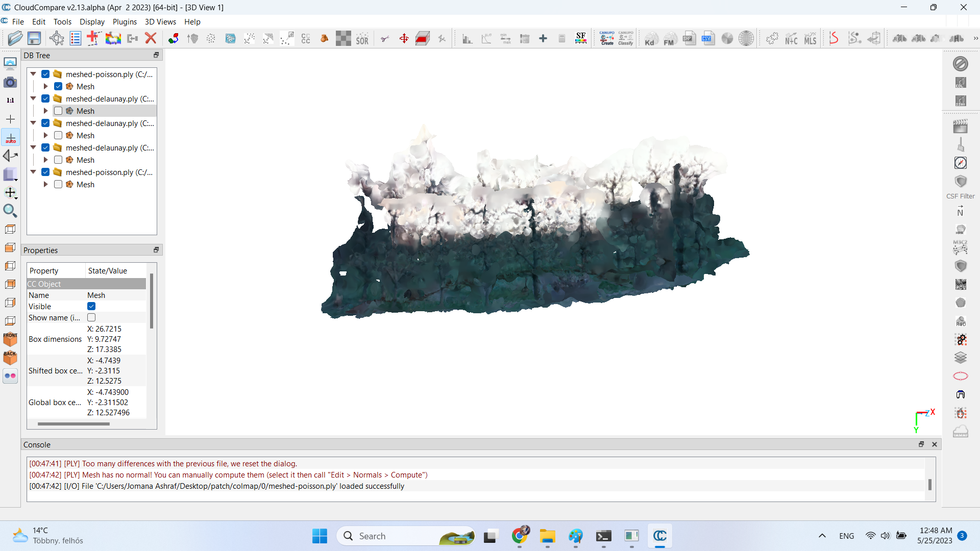Open a file with the Open tool
This screenshot has height=551, width=980.
(x=15, y=38)
